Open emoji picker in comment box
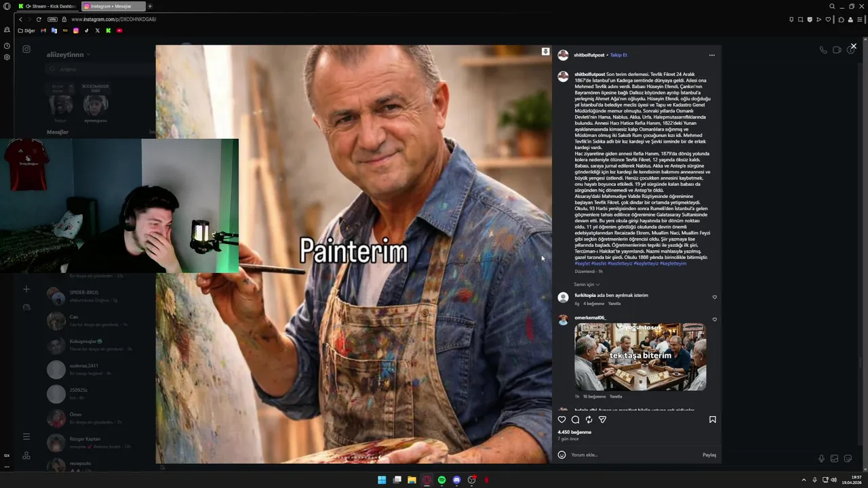Image resolution: width=868 pixels, height=488 pixels. pos(561,455)
